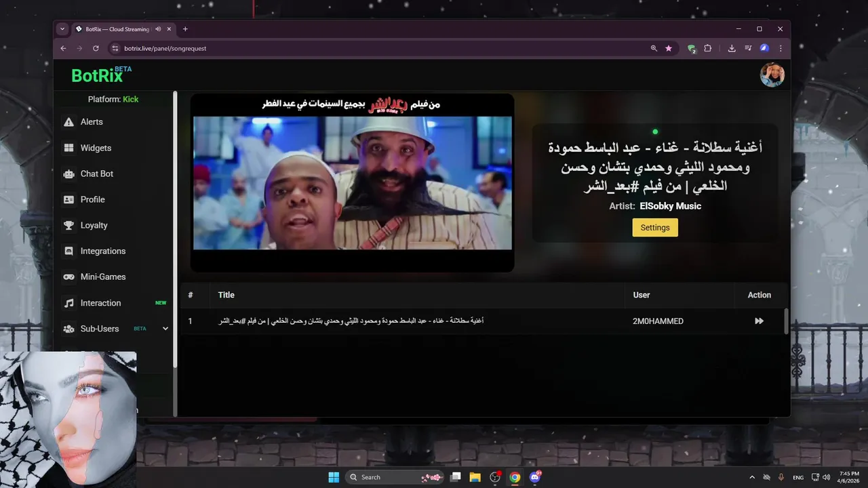The width and height of the screenshot is (868, 488).
Task: Click the ElSobky Music artist name
Action: pyautogui.click(x=670, y=206)
